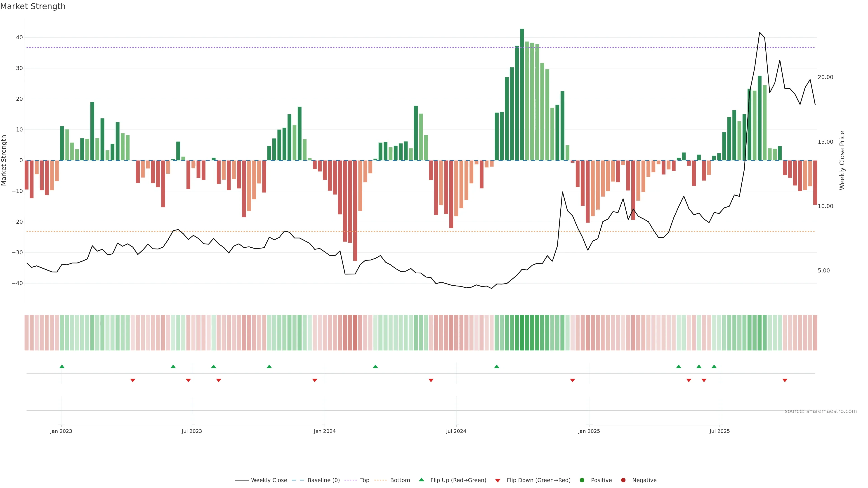Click first flip-up triangle at Jan 2023
This screenshot has height=488, width=868.
click(x=62, y=366)
